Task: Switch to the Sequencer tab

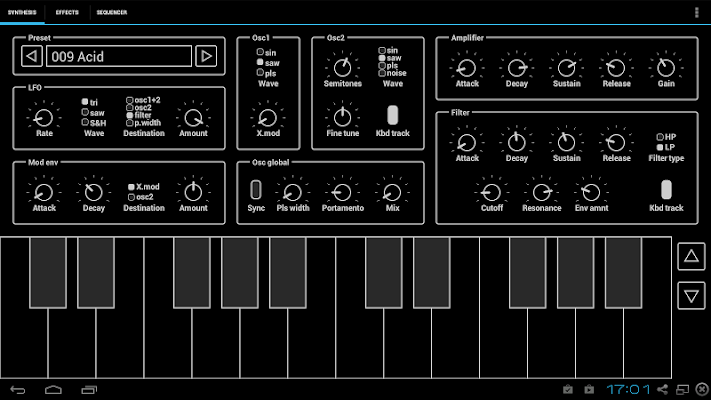Action: 112,12
